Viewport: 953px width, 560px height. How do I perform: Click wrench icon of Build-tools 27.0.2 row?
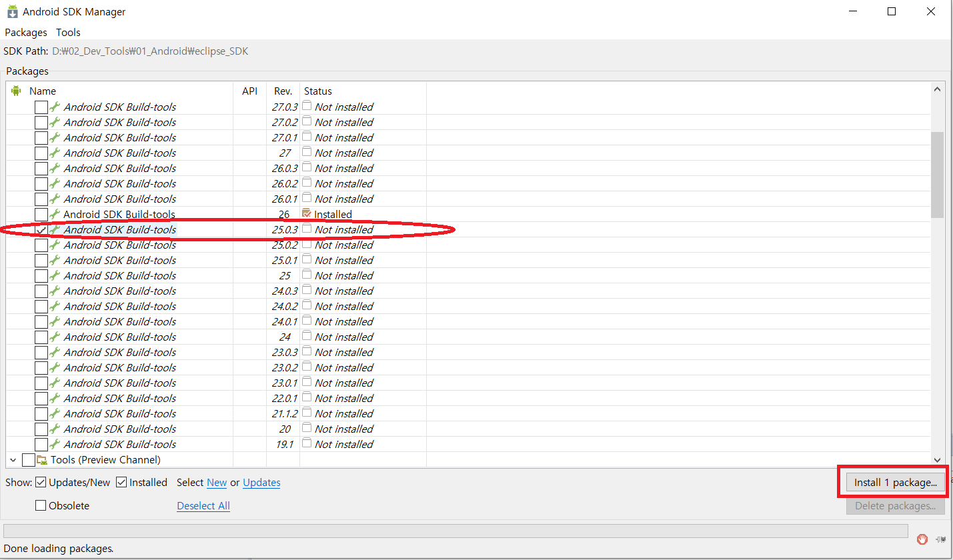point(55,122)
